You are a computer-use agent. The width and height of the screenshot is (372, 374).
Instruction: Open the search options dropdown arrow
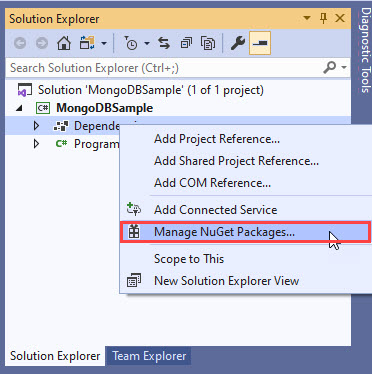click(x=344, y=68)
